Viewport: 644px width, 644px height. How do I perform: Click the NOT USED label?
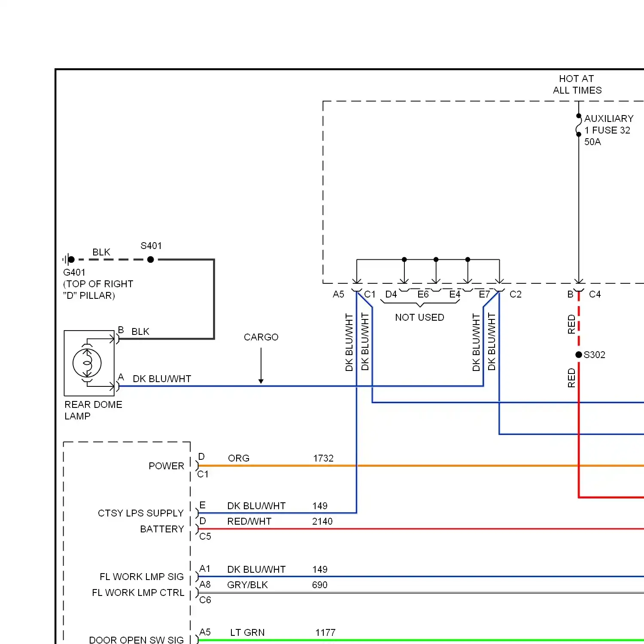(419, 317)
